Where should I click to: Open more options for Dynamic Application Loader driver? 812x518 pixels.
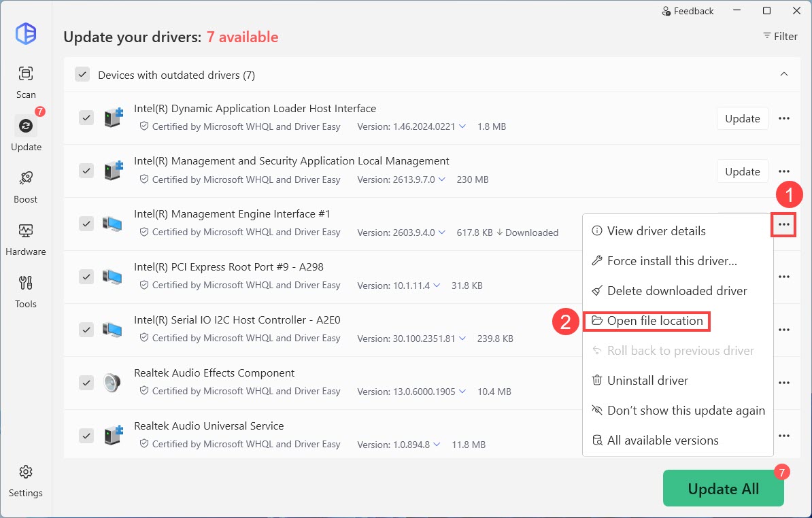(x=784, y=118)
